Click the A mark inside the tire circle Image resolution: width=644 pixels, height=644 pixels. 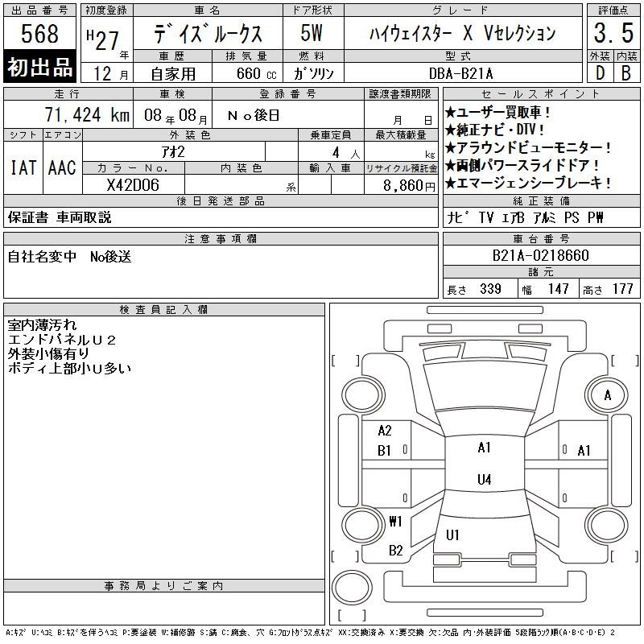[x=608, y=395]
